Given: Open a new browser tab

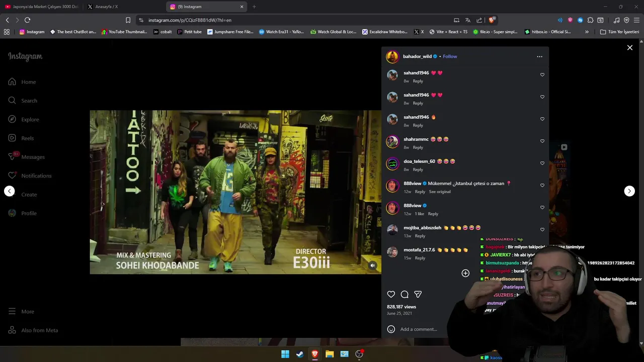Looking at the screenshot, I should 254,7.
